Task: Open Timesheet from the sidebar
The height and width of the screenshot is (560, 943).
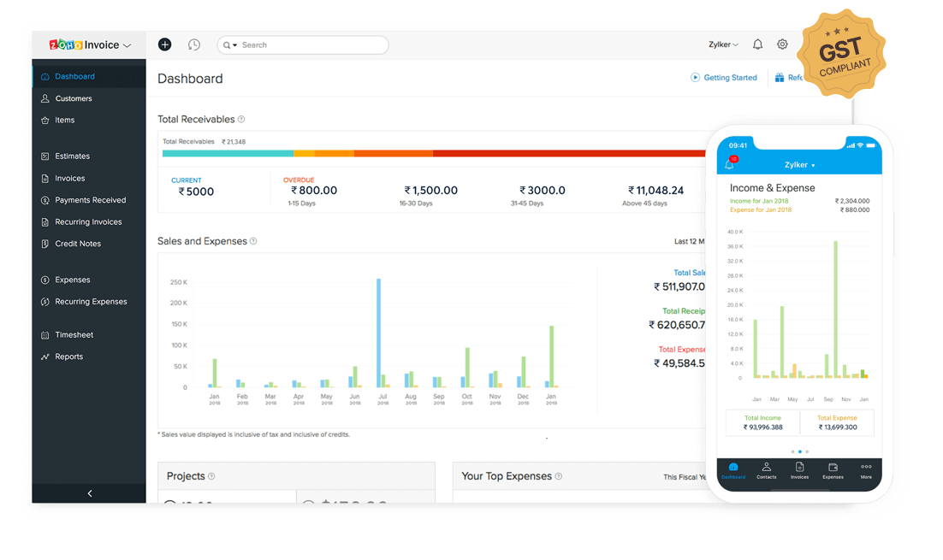Action: tap(89, 335)
